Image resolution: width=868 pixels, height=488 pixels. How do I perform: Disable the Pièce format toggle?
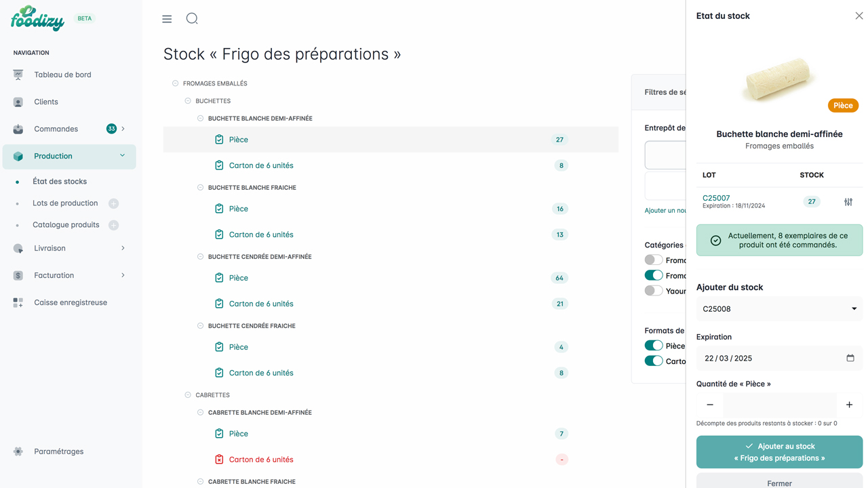click(653, 346)
